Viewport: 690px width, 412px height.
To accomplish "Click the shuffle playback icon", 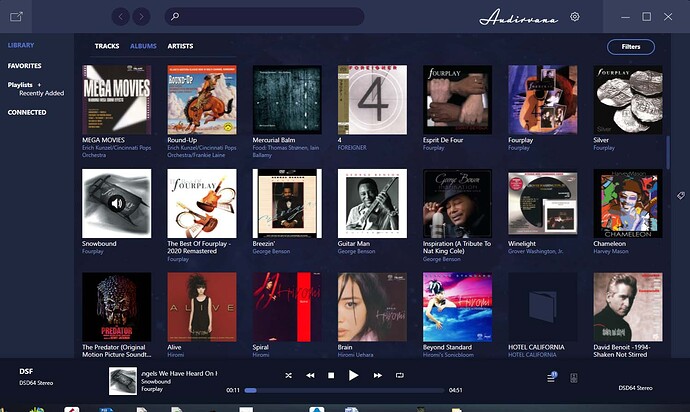I will (x=289, y=375).
